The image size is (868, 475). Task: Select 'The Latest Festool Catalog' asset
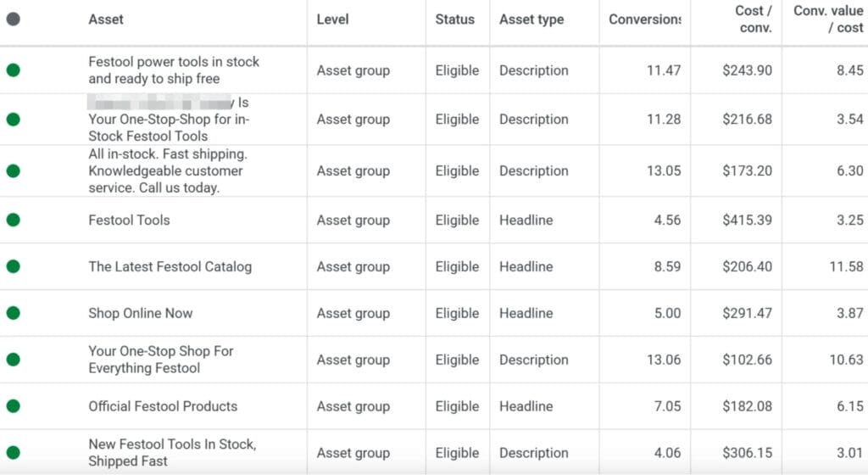(x=170, y=266)
